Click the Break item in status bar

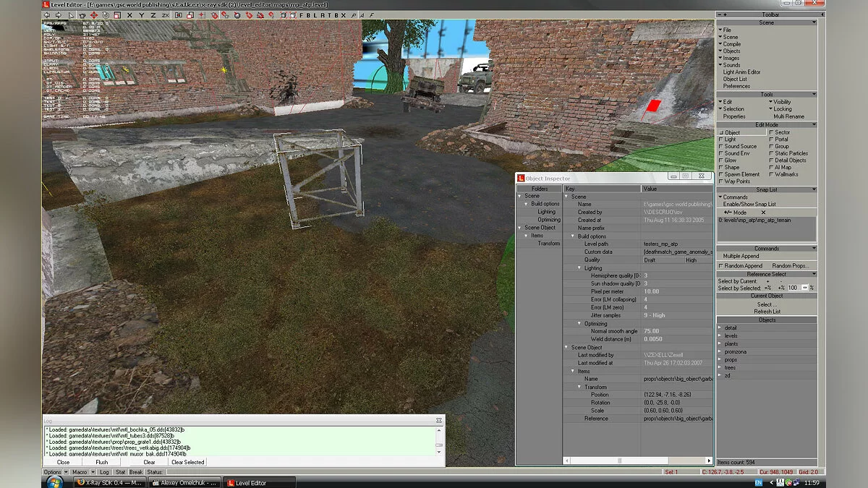(x=136, y=472)
